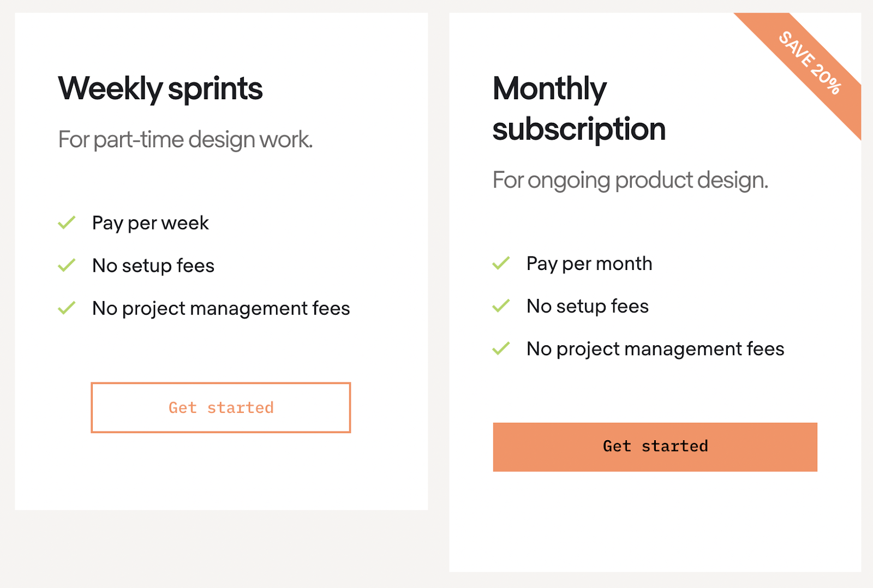This screenshot has height=588, width=873.
Task: Click checkmark beside weekly No project management fees
Action: pos(67,308)
